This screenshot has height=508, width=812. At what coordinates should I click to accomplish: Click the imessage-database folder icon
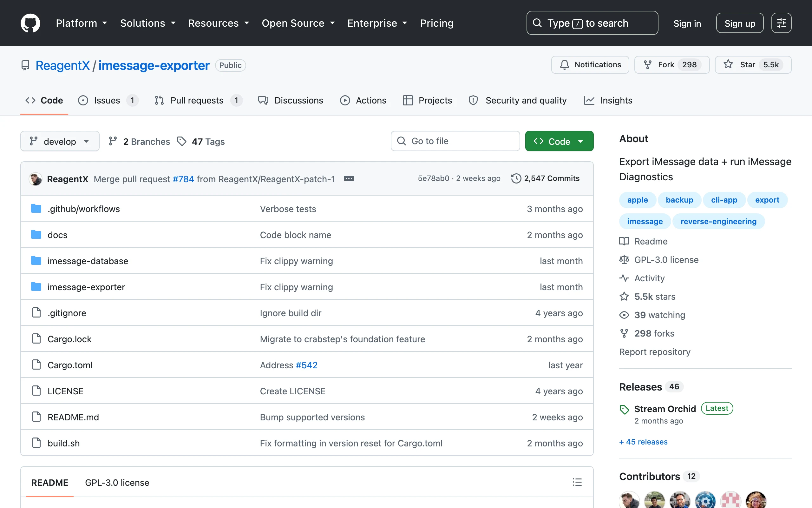click(36, 261)
